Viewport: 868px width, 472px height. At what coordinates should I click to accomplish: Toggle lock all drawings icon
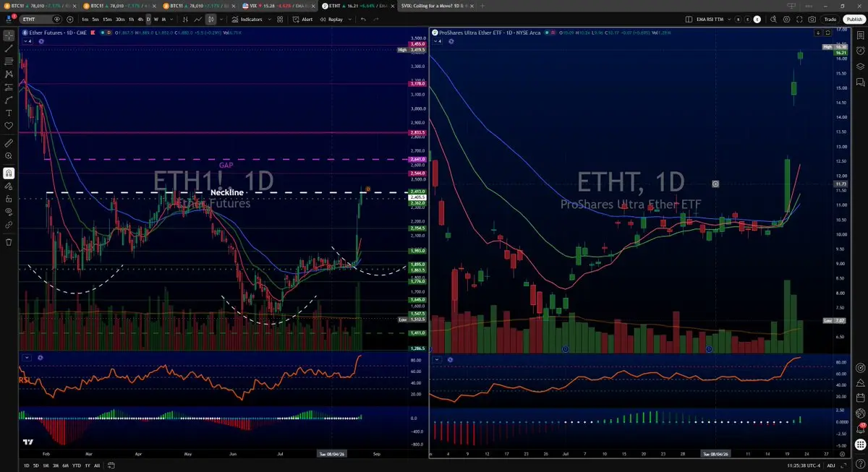click(9, 199)
